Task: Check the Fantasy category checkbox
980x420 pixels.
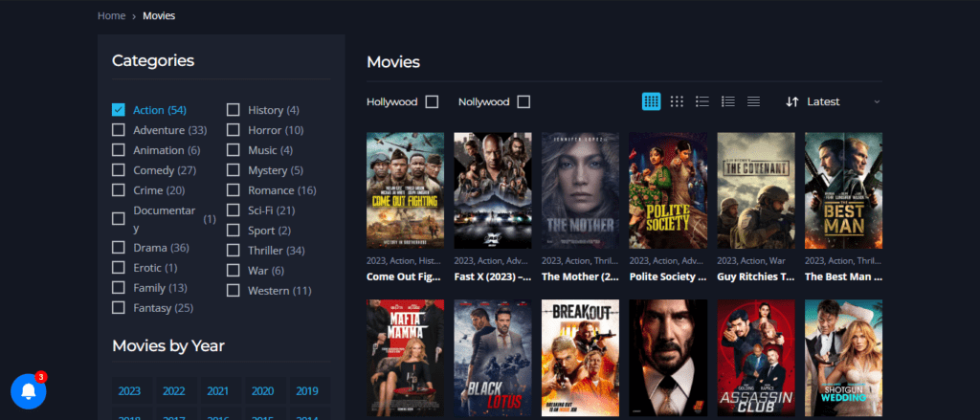Action: 118,307
